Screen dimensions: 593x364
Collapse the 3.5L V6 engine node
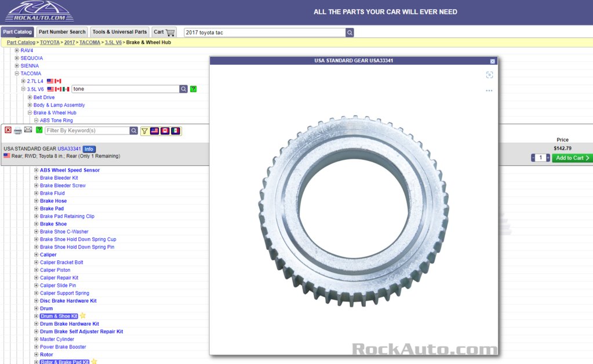(23, 89)
